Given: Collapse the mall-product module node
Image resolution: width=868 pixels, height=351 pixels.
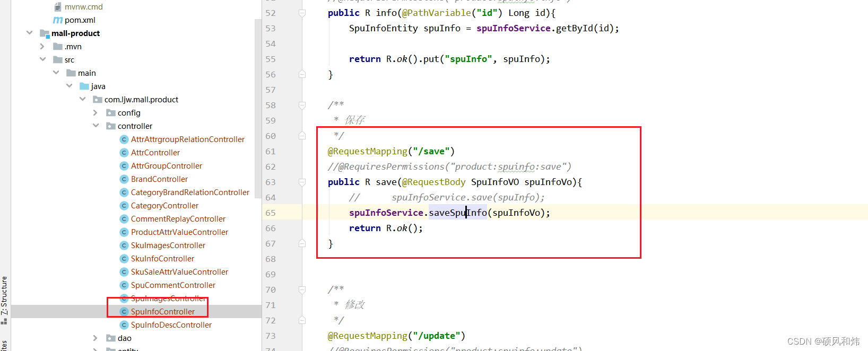Looking at the screenshot, I should [x=29, y=33].
